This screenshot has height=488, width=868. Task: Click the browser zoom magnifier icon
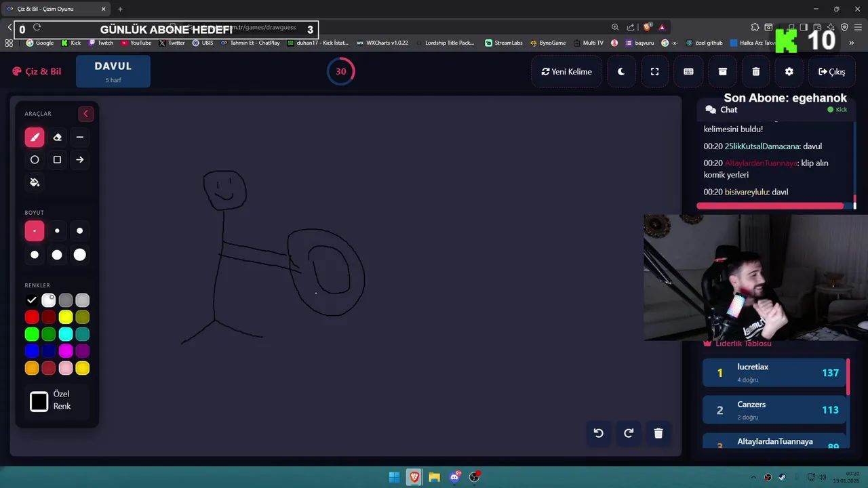615,27
